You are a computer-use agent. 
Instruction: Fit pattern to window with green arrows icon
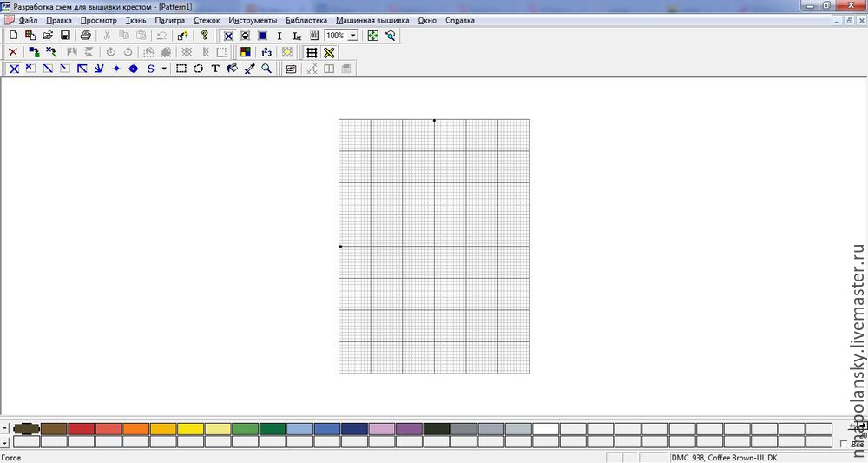373,36
